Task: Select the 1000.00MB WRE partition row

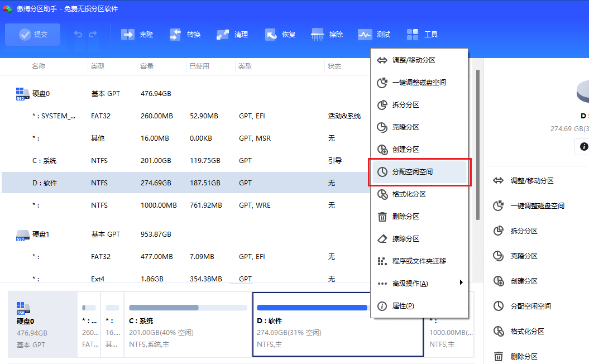Action: [186, 205]
